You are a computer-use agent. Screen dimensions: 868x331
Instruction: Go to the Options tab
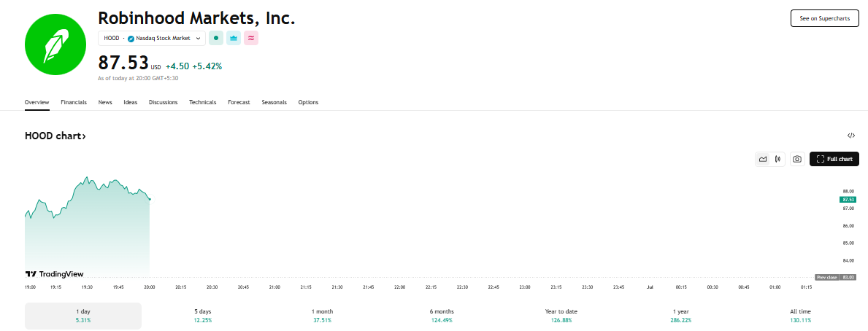pos(308,102)
